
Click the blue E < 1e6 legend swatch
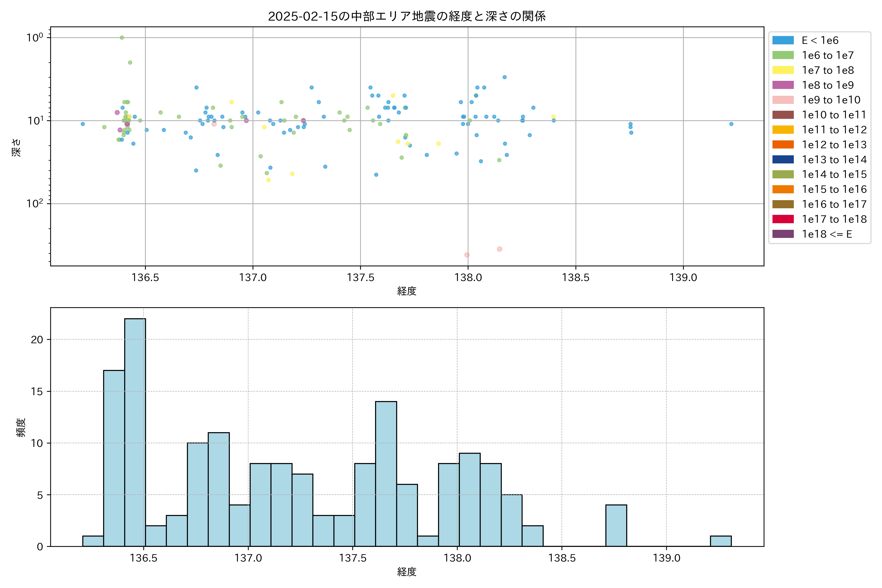coord(783,40)
